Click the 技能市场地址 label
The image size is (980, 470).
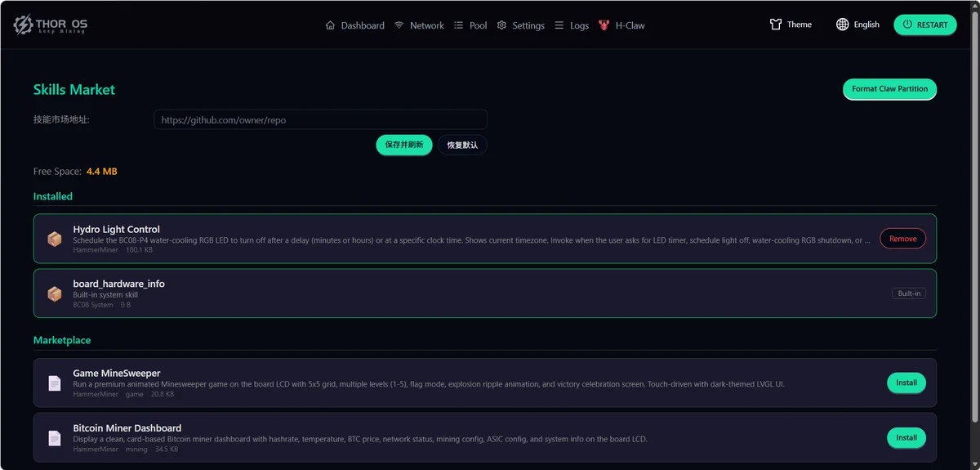click(x=61, y=119)
